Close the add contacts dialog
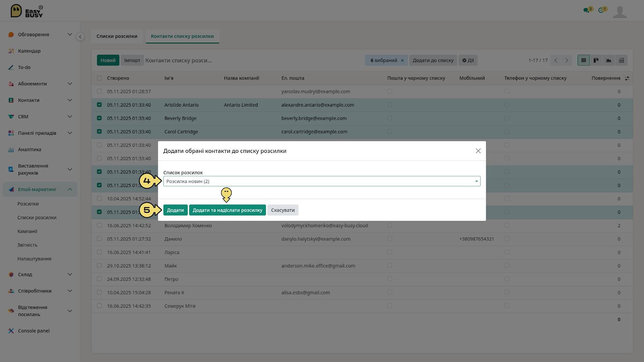The height and width of the screenshot is (362, 644). (478, 151)
